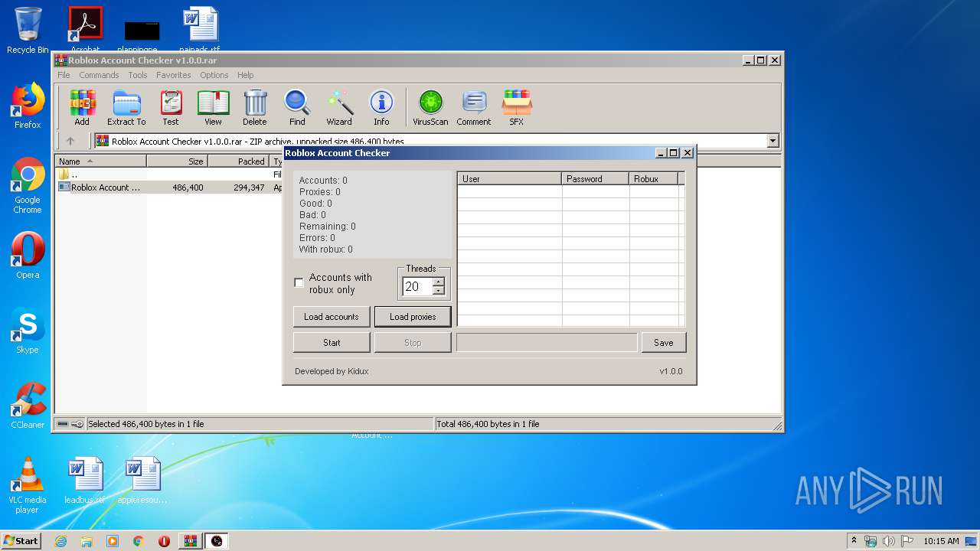Select Acrobat desktop shortcut

[x=85, y=29]
